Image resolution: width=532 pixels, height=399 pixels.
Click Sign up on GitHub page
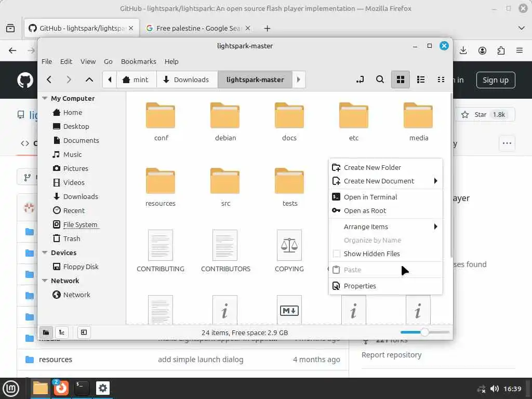495,80
